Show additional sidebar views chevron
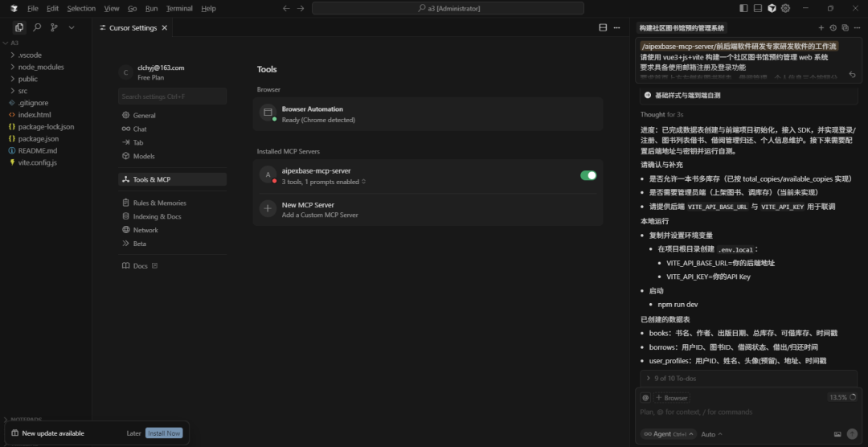 [x=72, y=27]
